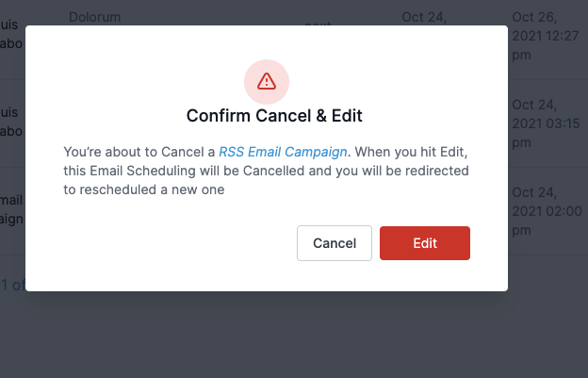Click the red warning triangle icon
This screenshot has width=588, height=378.
[x=267, y=81]
